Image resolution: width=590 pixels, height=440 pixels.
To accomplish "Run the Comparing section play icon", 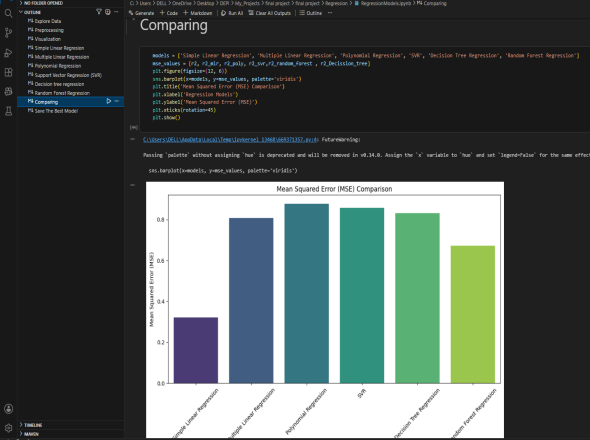I will [x=109, y=101].
